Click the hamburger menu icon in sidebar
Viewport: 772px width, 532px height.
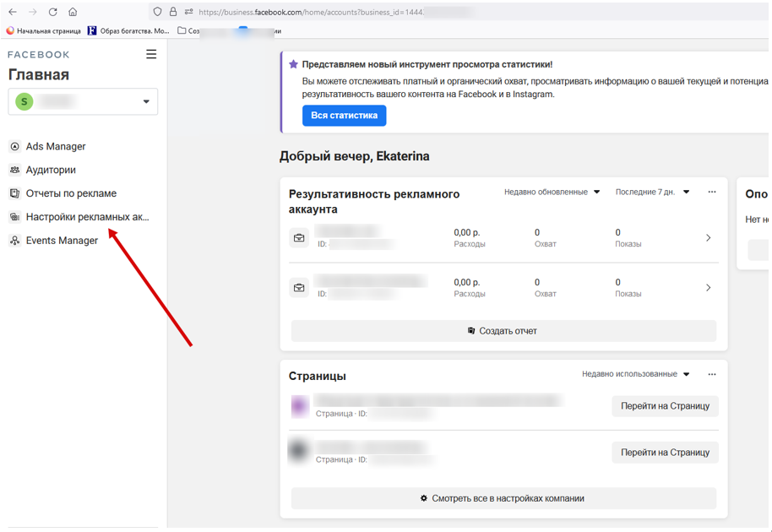[151, 54]
